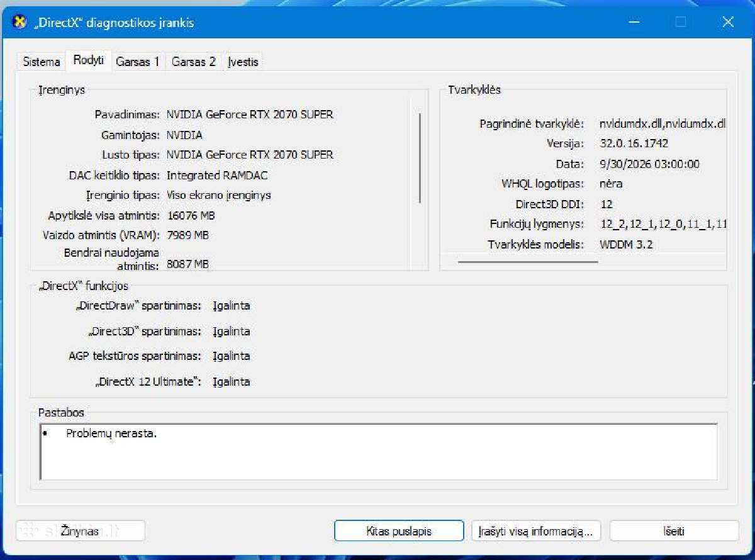This screenshot has width=755, height=560.
Task: Click the Problemų nerasta note text
Action: tap(111, 434)
